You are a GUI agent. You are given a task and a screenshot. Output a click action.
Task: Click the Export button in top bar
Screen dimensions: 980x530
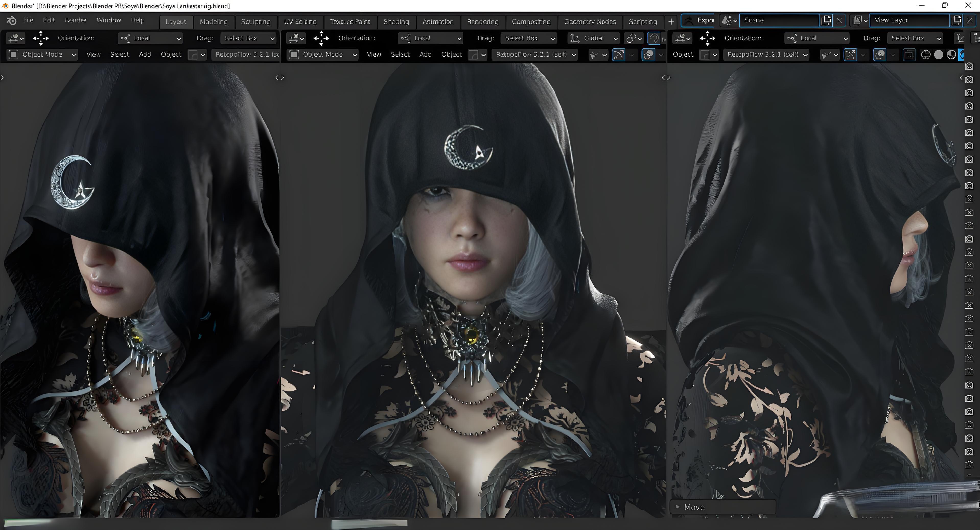pyautogui.click(x=698, y=20)
